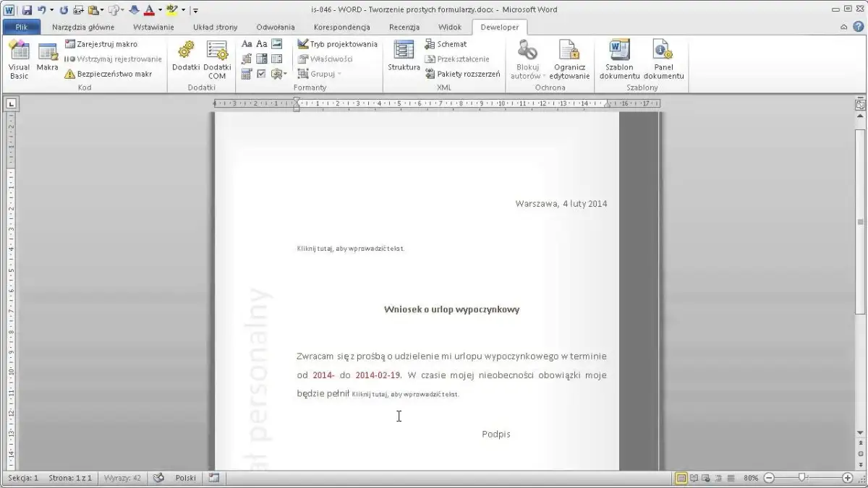Open the Visual Basic editor
The image size is (868, 488).
click(x=19, y=58)
